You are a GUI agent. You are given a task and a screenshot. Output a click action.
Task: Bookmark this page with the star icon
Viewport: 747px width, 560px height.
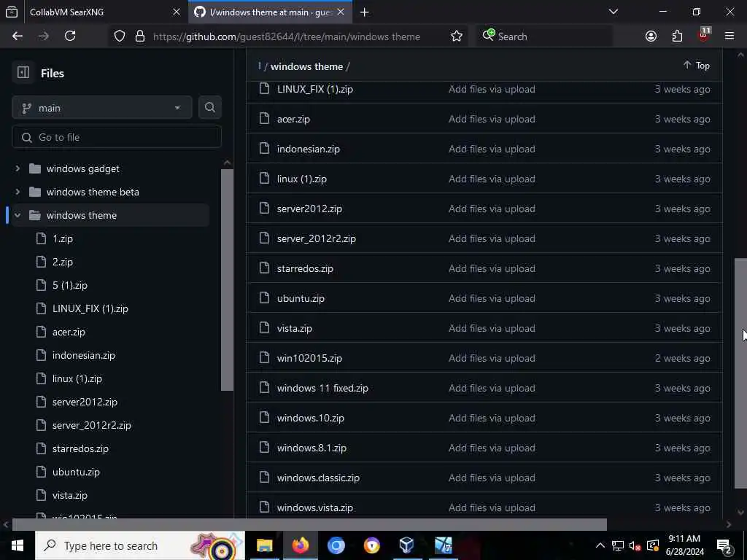coord(457,36)
